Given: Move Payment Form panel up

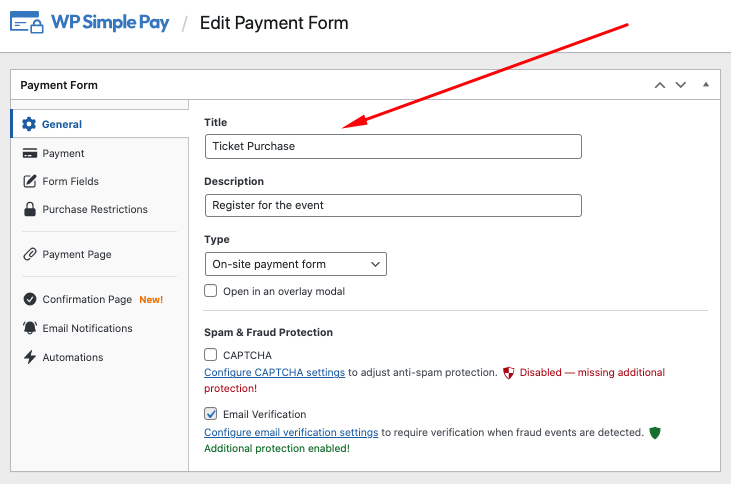Looking at the screenshot, I should tap(659, 85).
